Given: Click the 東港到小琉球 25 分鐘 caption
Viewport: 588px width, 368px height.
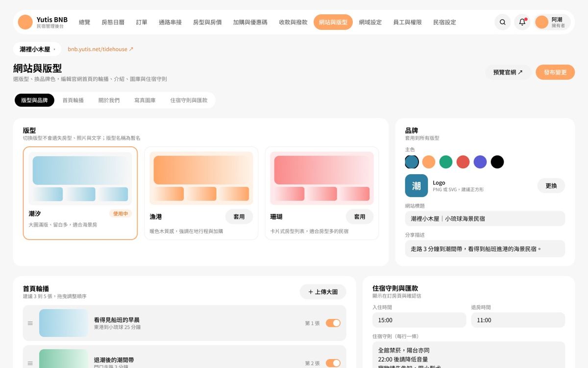Looking at the screenshot, I should point(118,327).
